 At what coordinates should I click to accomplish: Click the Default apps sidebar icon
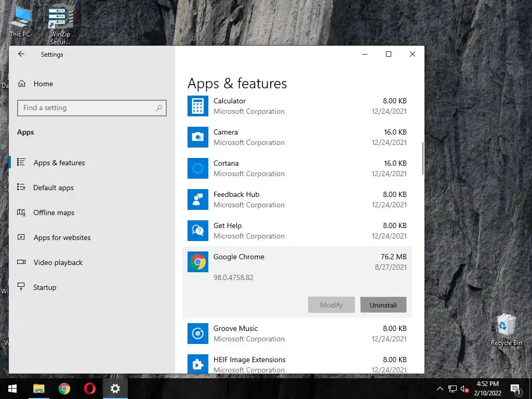point(21,187)
